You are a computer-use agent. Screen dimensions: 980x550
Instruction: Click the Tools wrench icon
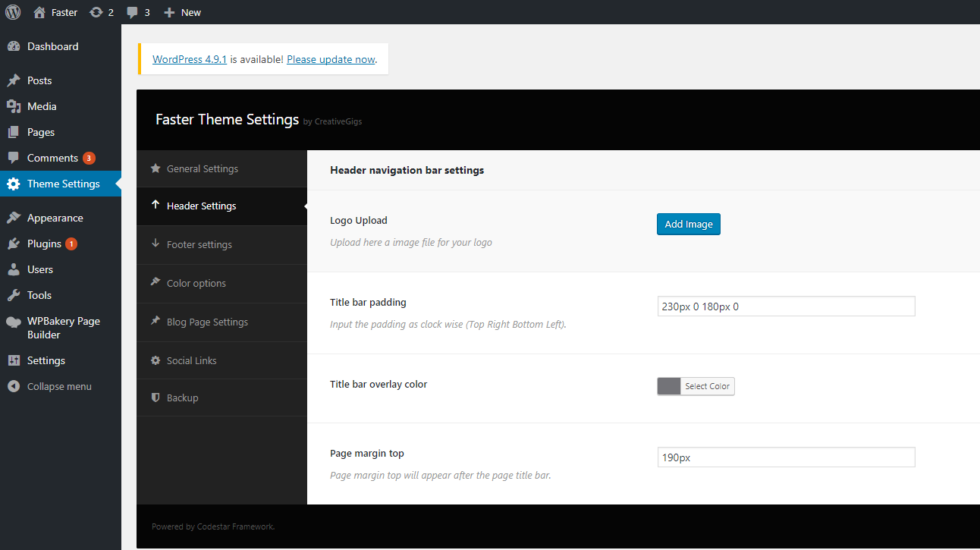tap(14, 295)
